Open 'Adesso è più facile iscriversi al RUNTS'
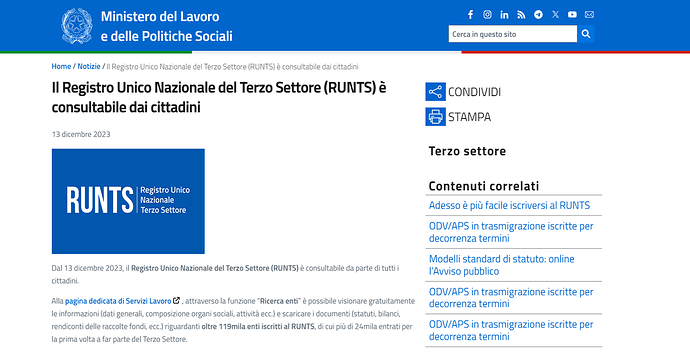The height and width of the screenshot is (364, 690). [x=509, y=206]
